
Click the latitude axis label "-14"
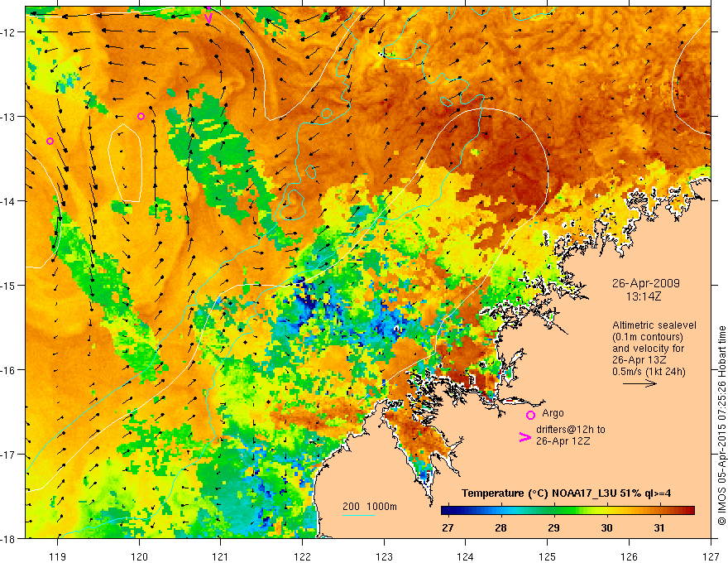[x=9, y=201]
